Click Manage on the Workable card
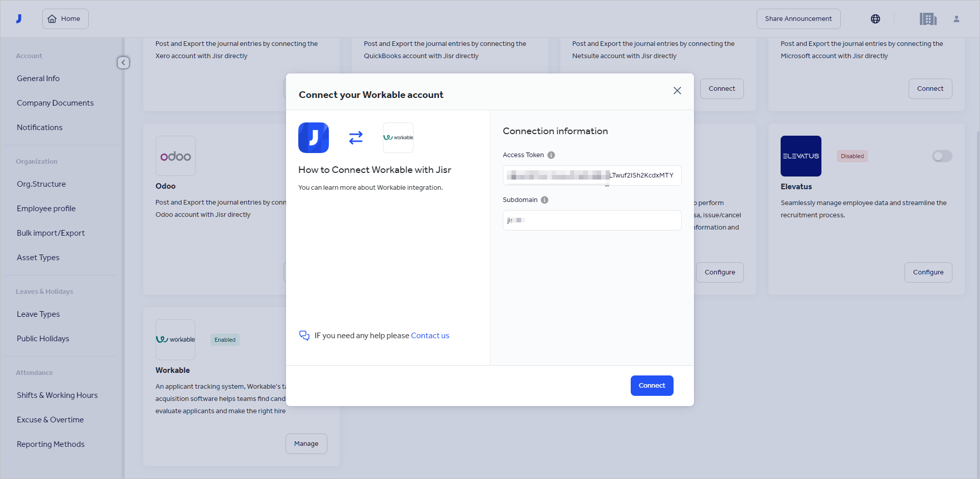Screen dimensions: 980x479 tap(306, 444)
